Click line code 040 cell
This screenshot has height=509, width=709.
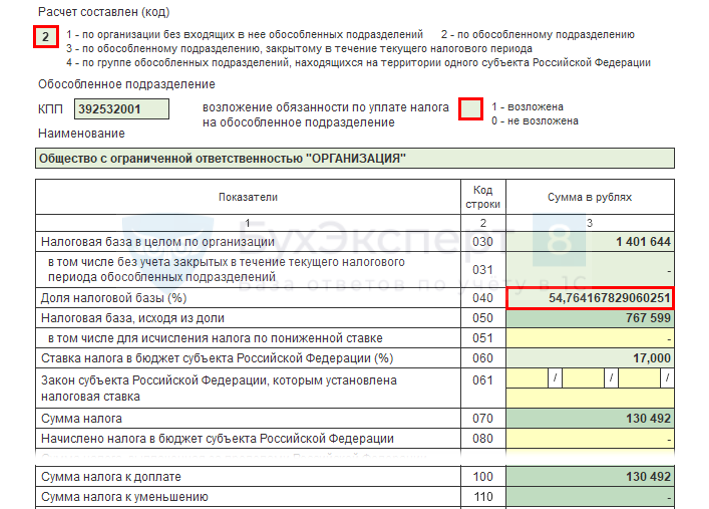click(x=483, y=298)
